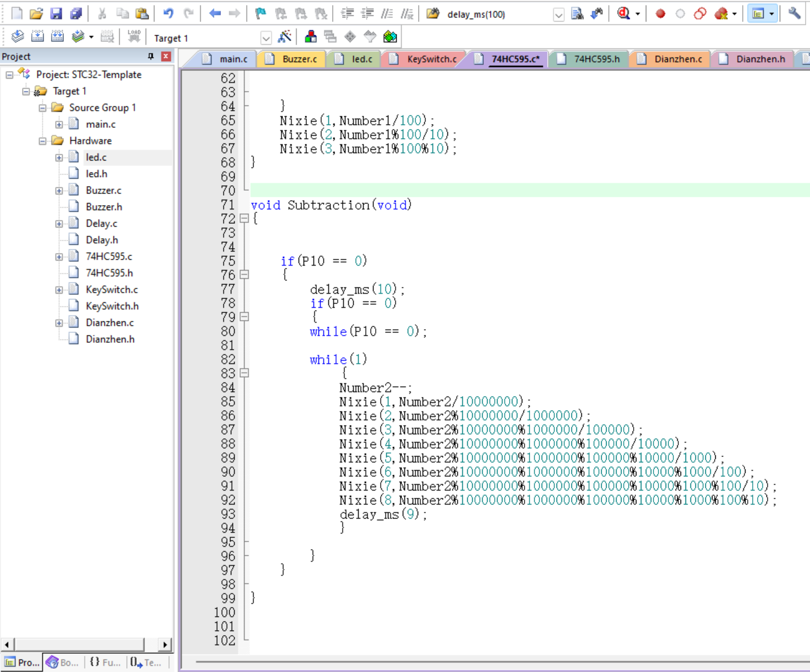Start the debug session magnifier icon
Screen dimensions: 810x672
click(x=624, y=14)
